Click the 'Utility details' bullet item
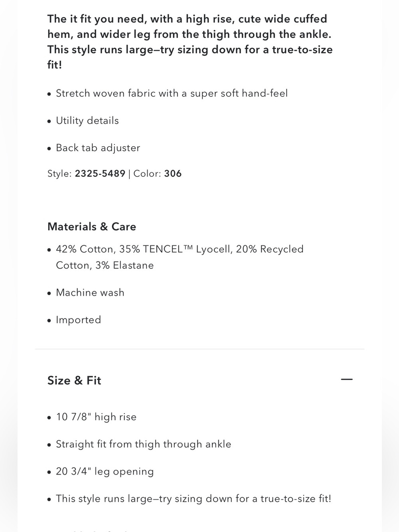This screenshot has height=532, width=399. [87, 121]
